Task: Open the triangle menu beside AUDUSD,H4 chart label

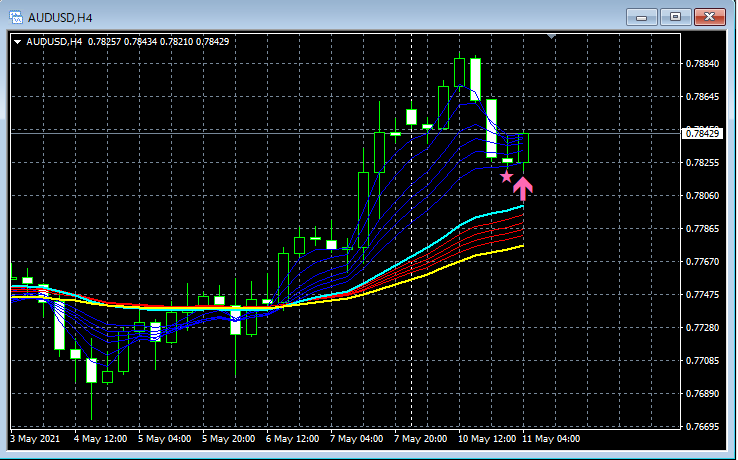Action: pyautogui.click(x=17, y=42)
